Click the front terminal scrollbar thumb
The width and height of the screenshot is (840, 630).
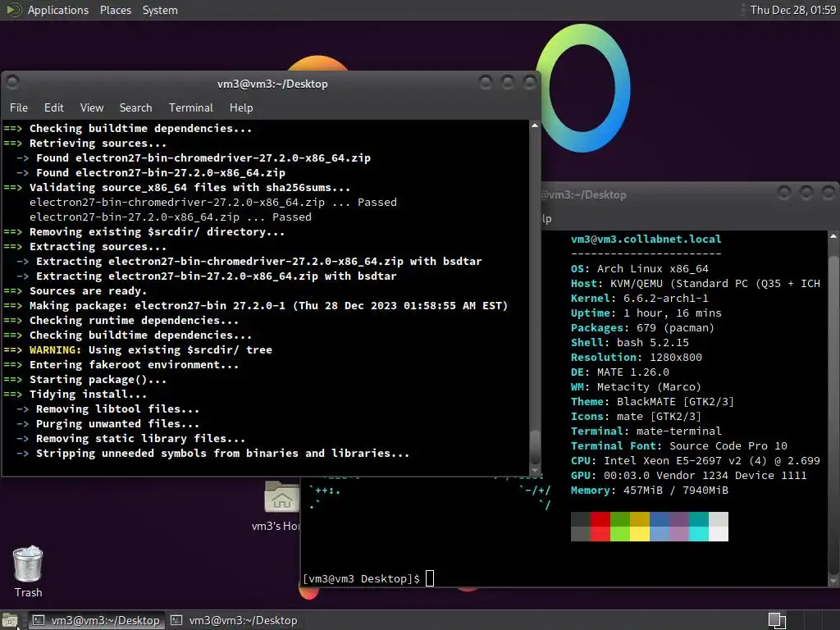pyautogui.click(x=535, y=445)
